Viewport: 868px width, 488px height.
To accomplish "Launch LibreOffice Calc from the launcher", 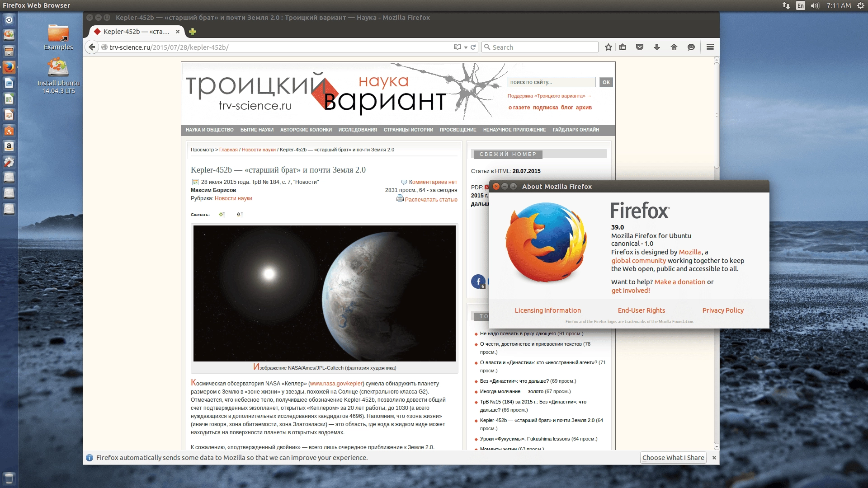I will point(9,99).
